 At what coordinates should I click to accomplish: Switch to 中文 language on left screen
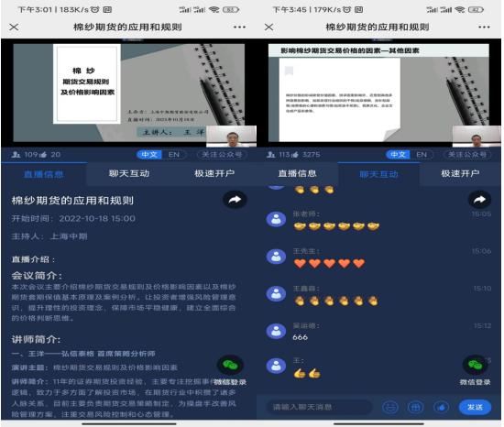(x=149, y=155)
